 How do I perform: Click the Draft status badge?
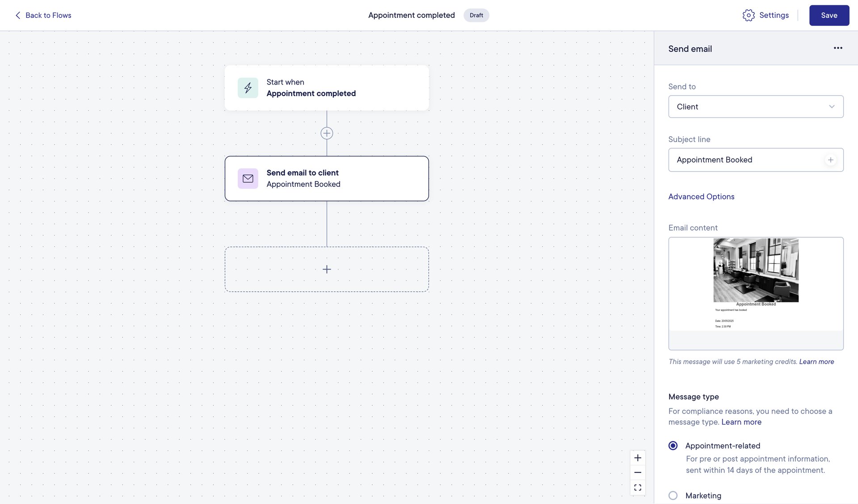coord(476,15)
